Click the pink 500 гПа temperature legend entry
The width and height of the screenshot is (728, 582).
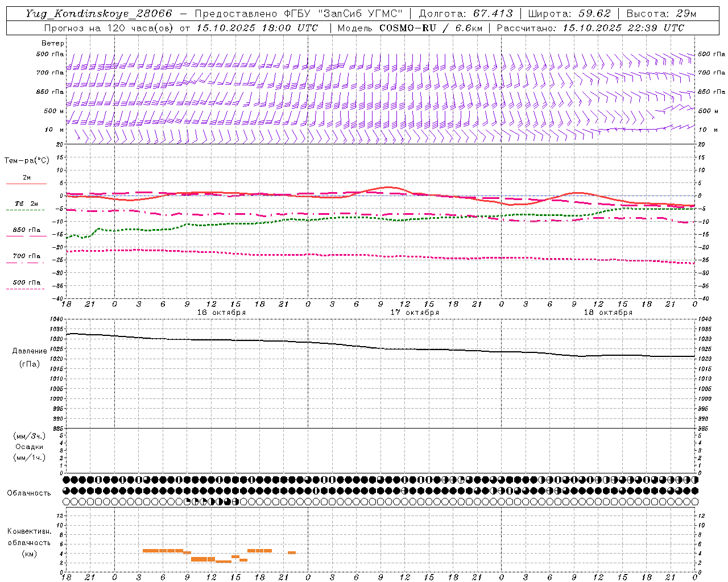tap(26, 282)
